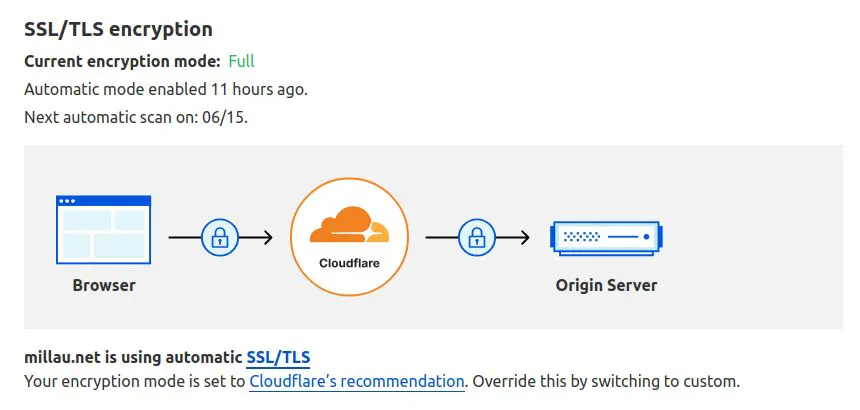Click the padlock between Browser and Cloudflare
860x410 pixels.
[x=218, y=237]
